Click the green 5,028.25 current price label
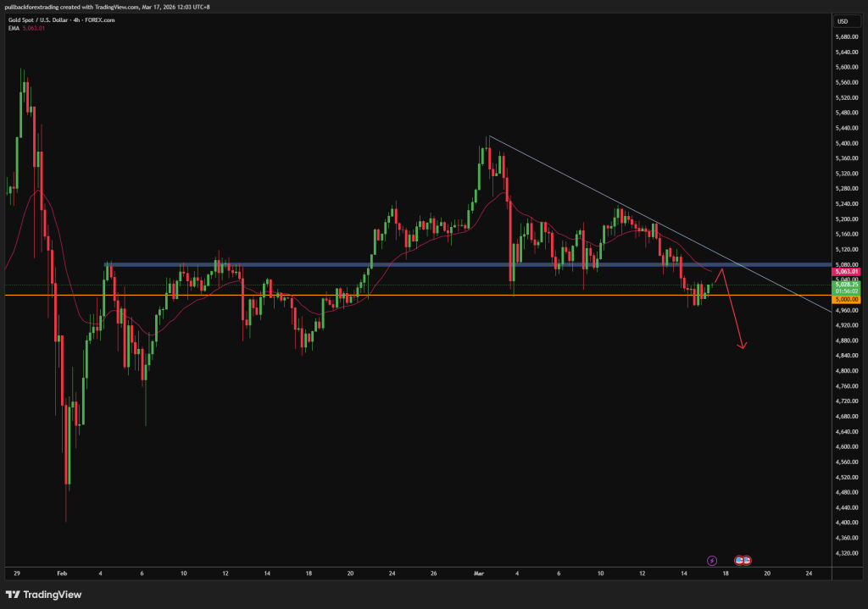Image resolution: width=868 pixels, height=609 pixels. pos(848,285)
